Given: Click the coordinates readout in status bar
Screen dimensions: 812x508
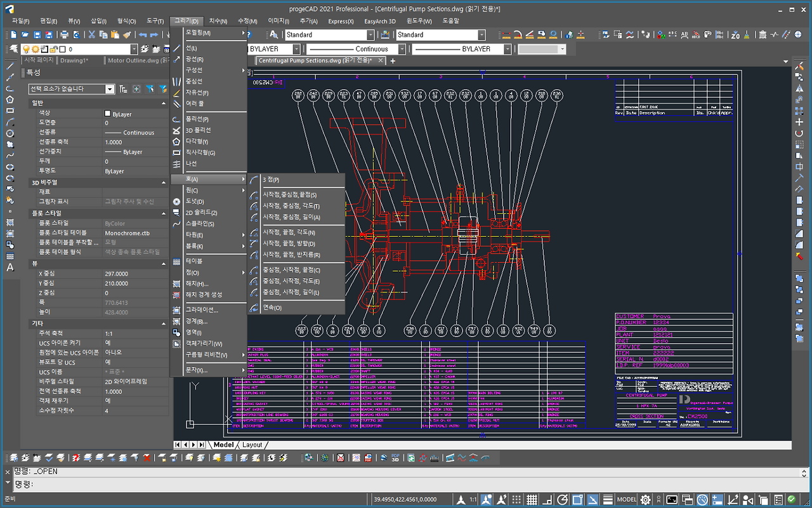Looking at the screenshot, I should coord(405,500).
